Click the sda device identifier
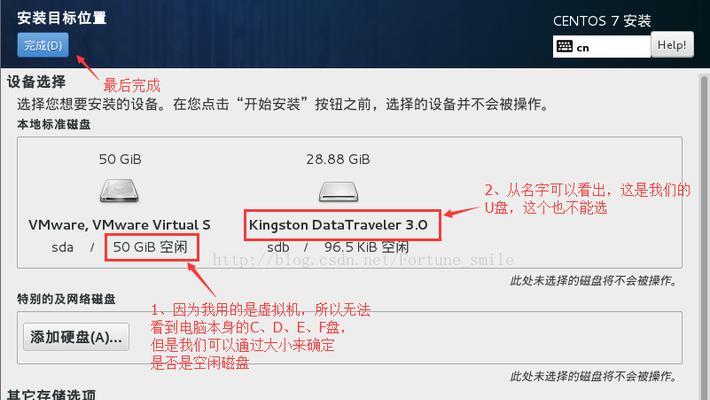 pyautogui.click(x=62, y=248)
